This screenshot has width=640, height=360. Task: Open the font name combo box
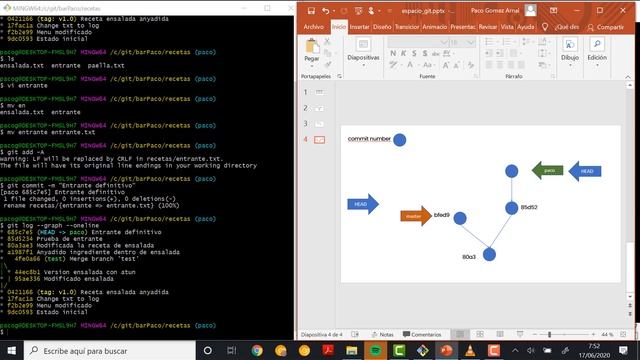point(418,42)
